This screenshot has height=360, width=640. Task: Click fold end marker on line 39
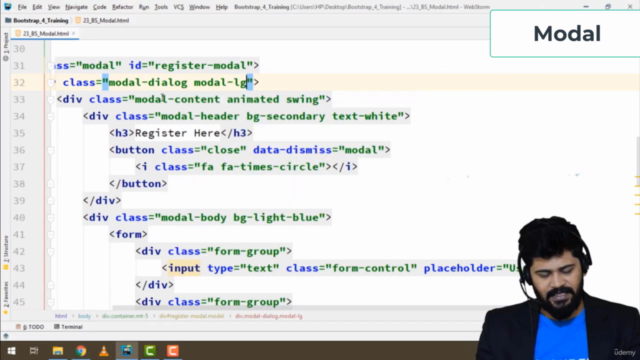51,201
